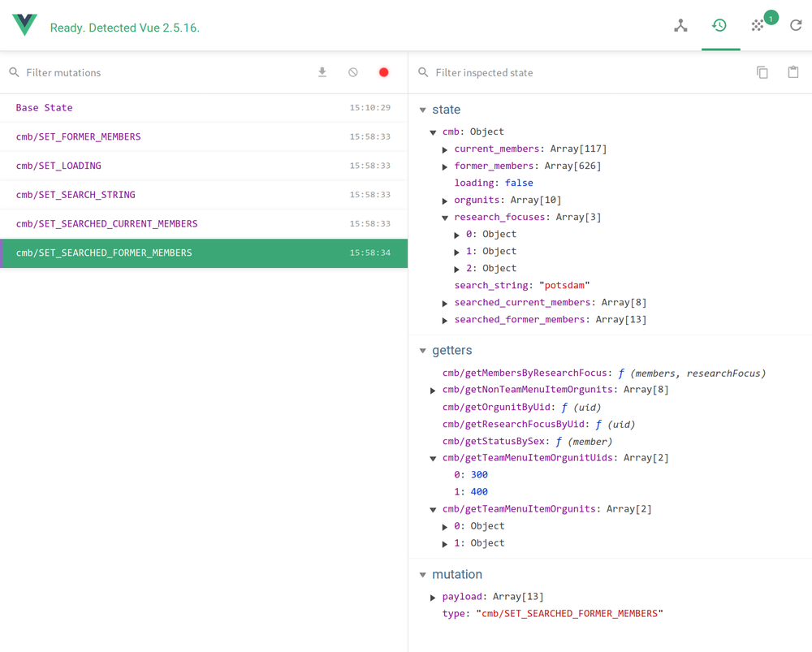The image size is (812, 652).
Task: Expand cmb/getNonTeamMenuItemOrgunits Array[8]
Action: click(433, 391)
